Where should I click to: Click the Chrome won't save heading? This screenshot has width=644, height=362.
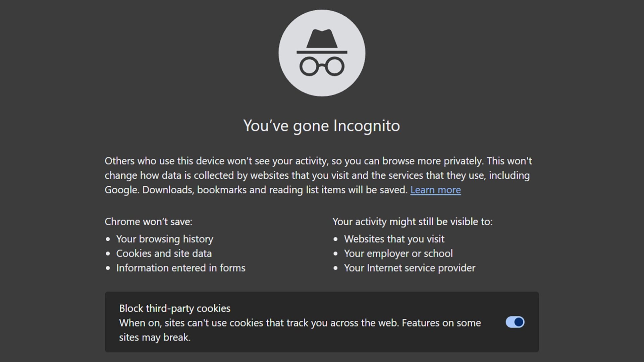click(149, 221)
